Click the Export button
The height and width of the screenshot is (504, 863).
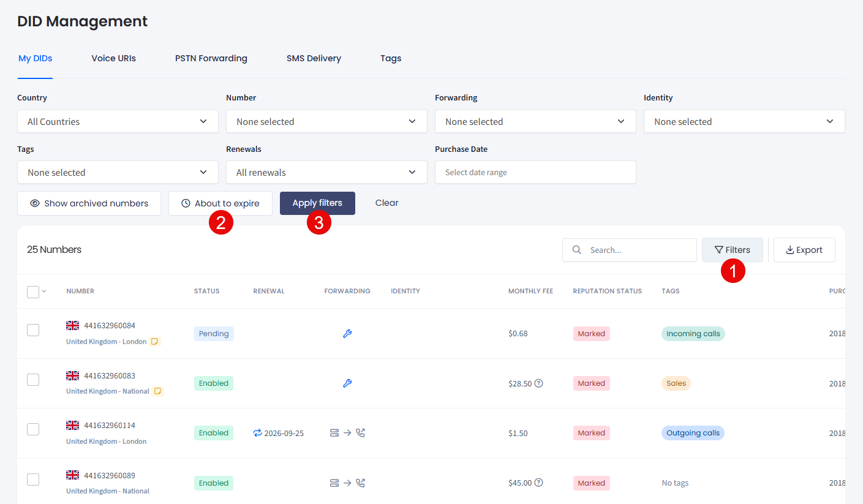[804, 250]
